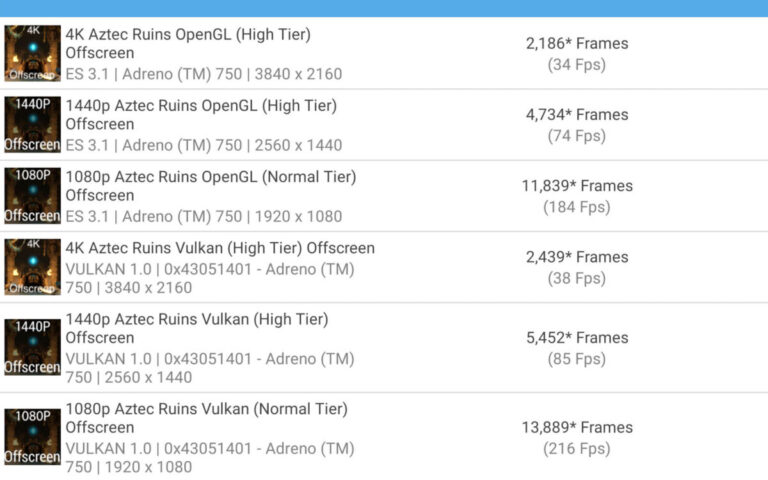Viewport: 768px width, 480px height.
Task: Click the 4K Aztec Ruins OpenGL thumbnail
Action: click(32, 53)
